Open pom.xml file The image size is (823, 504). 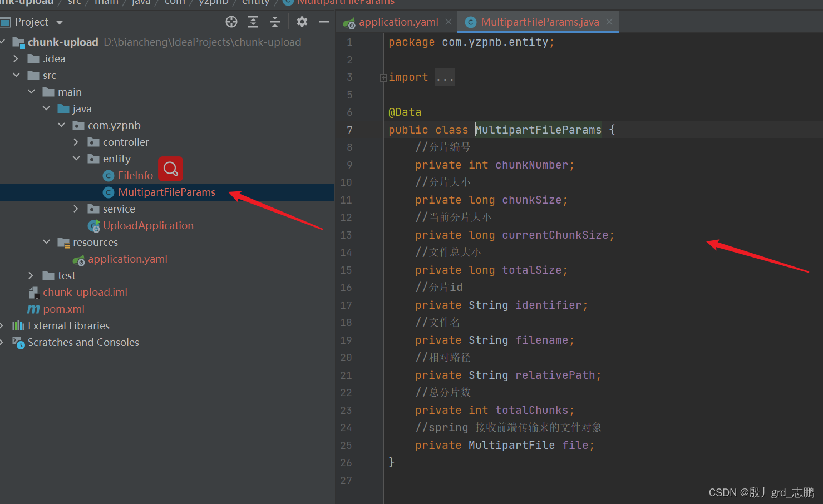64,309
